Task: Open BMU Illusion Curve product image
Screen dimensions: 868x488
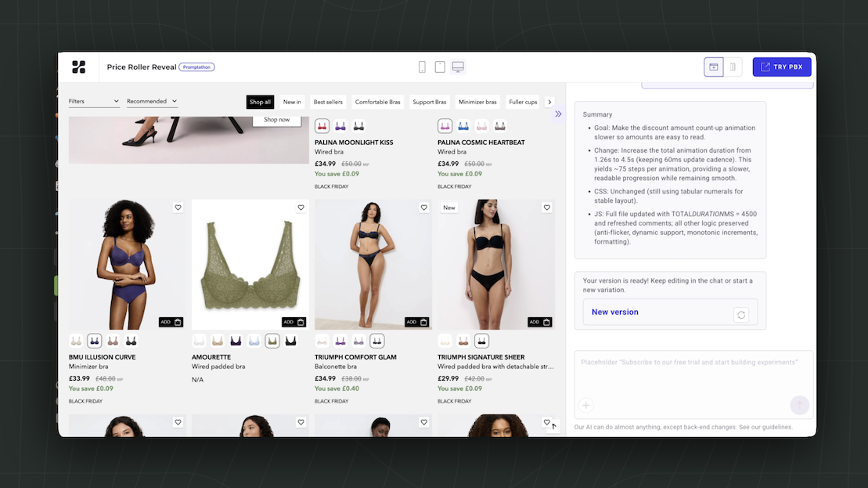Action: click(128, 265)
